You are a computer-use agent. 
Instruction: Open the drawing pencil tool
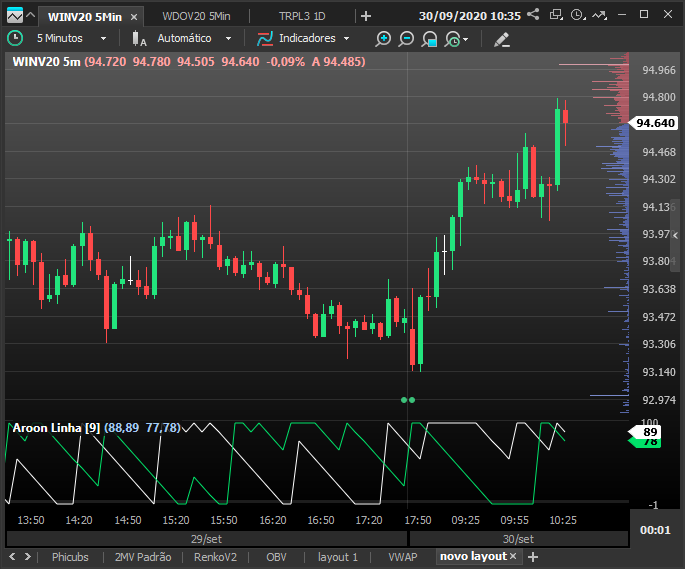(502, 39)
